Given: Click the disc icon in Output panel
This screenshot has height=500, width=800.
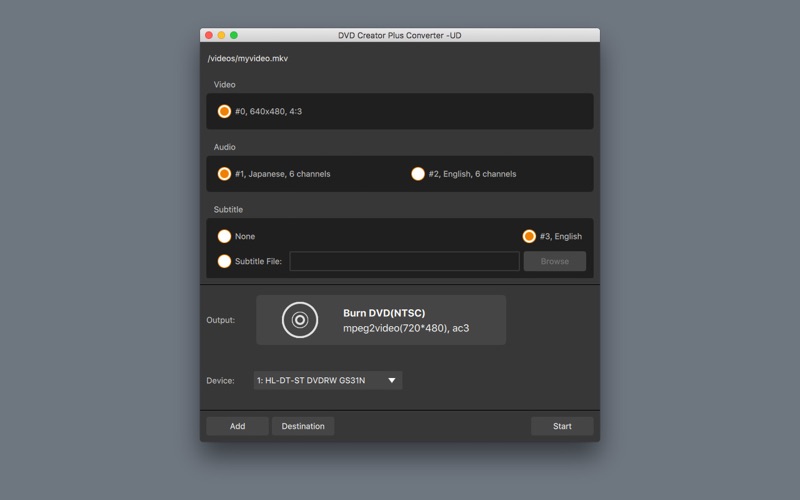Looking at the screenshot, I should point(300,320).
